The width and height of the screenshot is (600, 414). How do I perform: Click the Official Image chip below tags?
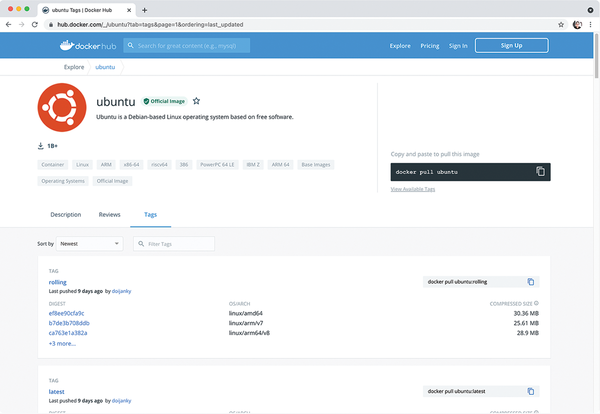(112, 181)
